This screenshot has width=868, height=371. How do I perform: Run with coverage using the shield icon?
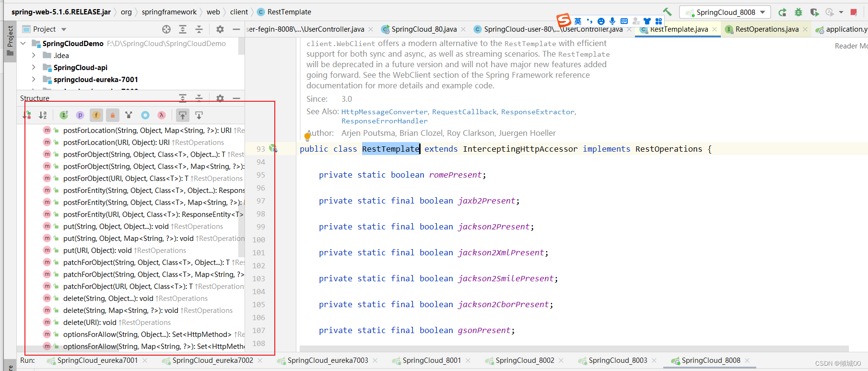[x=814, y=12]
